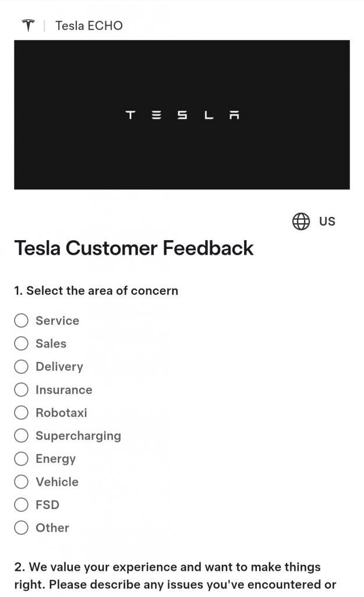Image resolution: width=364 pixels, height=597 pixels.
Task: Select Robotaxi as the concern area
Action: tap(22, 413)
